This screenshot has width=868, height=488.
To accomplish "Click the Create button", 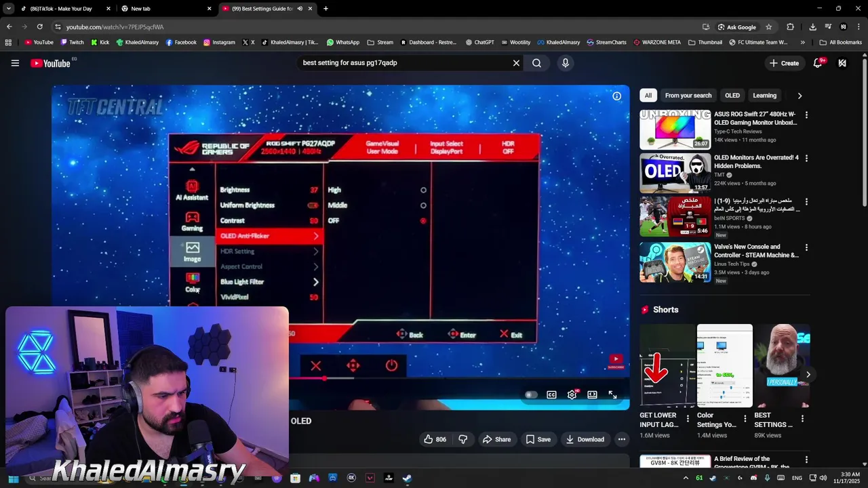I will tap(784, 63).
